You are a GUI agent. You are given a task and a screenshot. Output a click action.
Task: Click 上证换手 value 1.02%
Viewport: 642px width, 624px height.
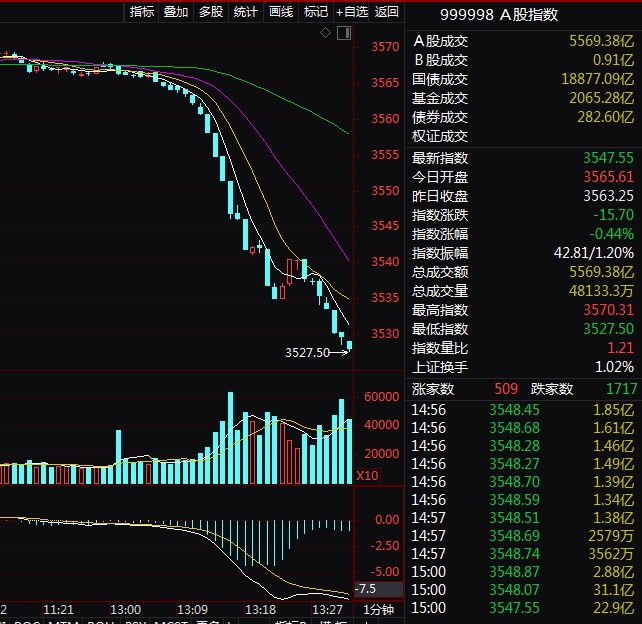pyautogui.click(x=615, y=367)
